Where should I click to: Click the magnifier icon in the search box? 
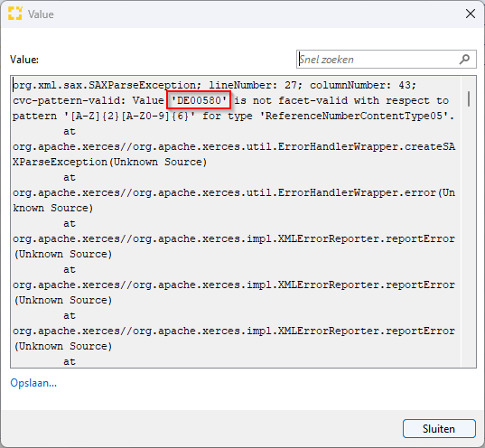coord(464,59)
